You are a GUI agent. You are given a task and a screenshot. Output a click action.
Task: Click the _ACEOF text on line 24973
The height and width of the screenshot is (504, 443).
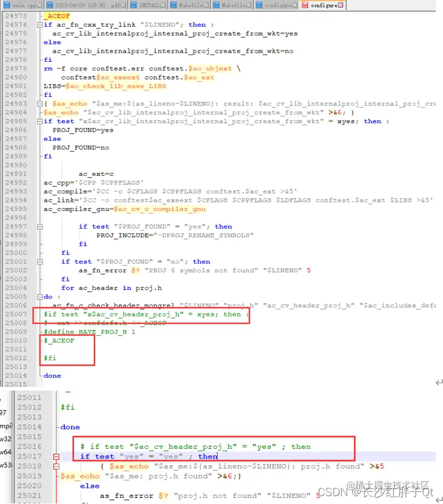(57, 16)
